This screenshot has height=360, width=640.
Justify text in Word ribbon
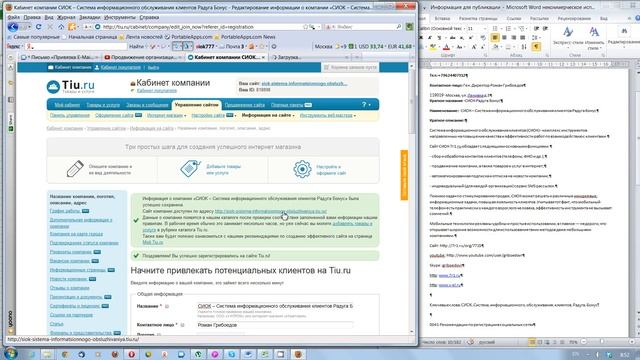(x=523, y=38)
